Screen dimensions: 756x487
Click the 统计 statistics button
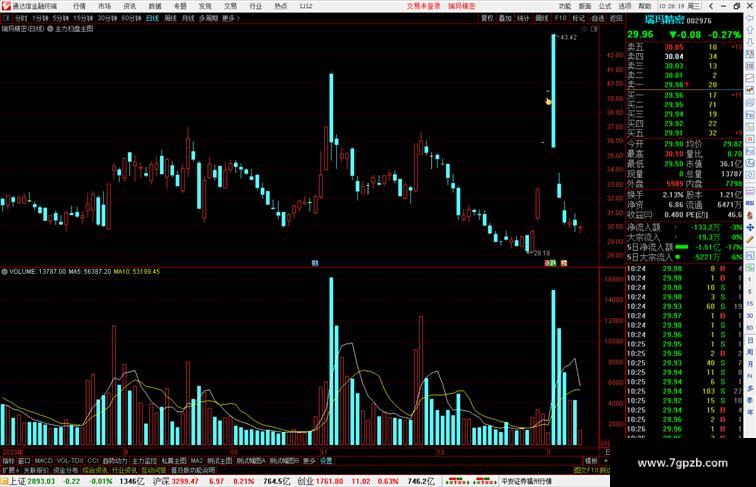(x=524, y=18)
